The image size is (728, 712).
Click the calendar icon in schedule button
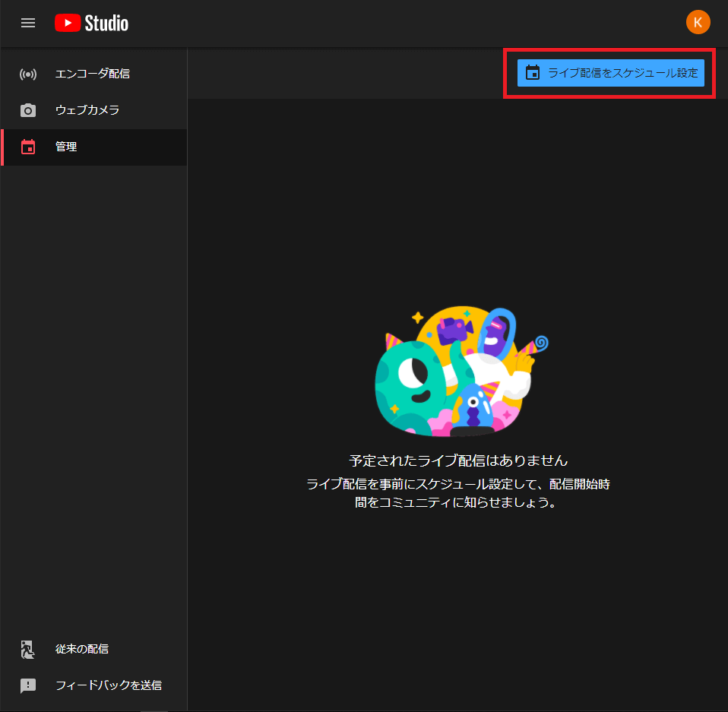point(533,73)
